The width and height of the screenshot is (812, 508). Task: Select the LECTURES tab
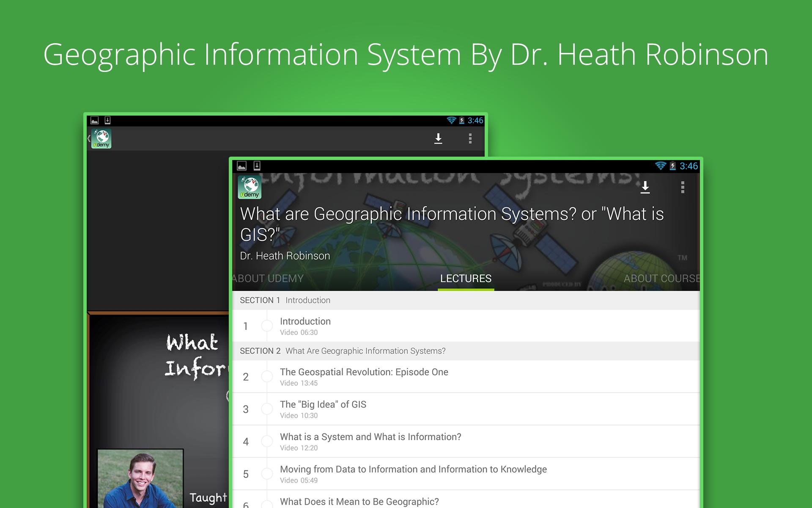[466, 279]
